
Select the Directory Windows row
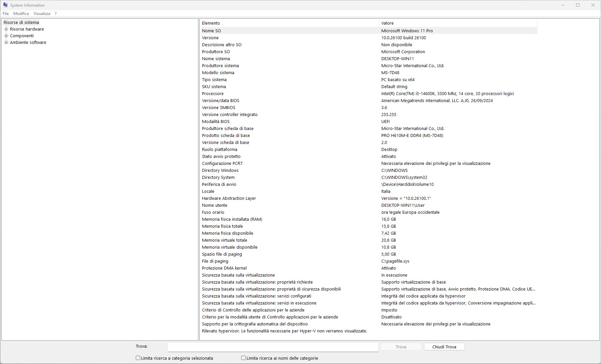(369, 170)
